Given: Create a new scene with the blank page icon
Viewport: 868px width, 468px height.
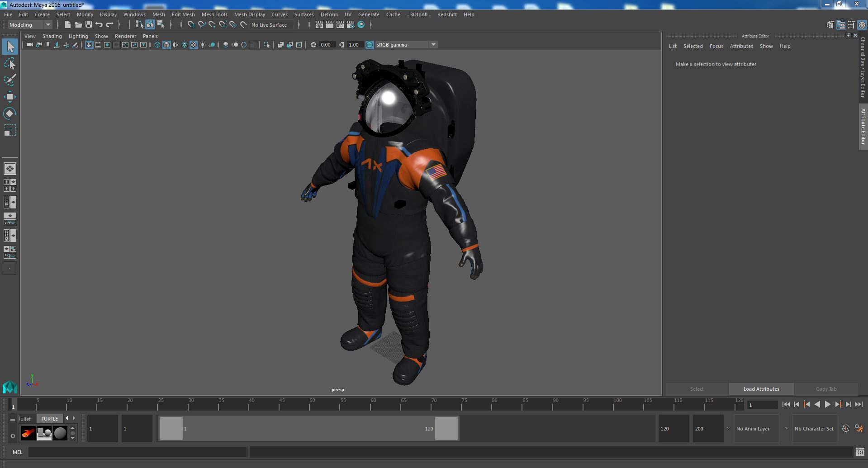Looking at the screenshot, I should [x=68, y=25].
